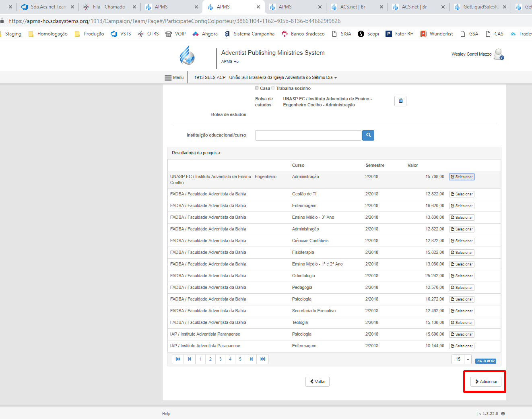Image resolution: width=532 pixels, height=419 pixels.
Task: Close the Fila - Chamado tab
Action: tap(134, 7)
